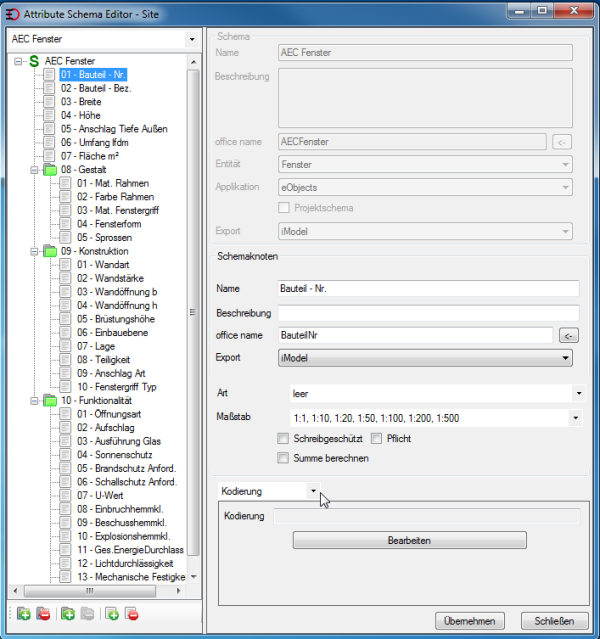Click the add attribute node icon
The image size is (600, 639).
(112, 613)
